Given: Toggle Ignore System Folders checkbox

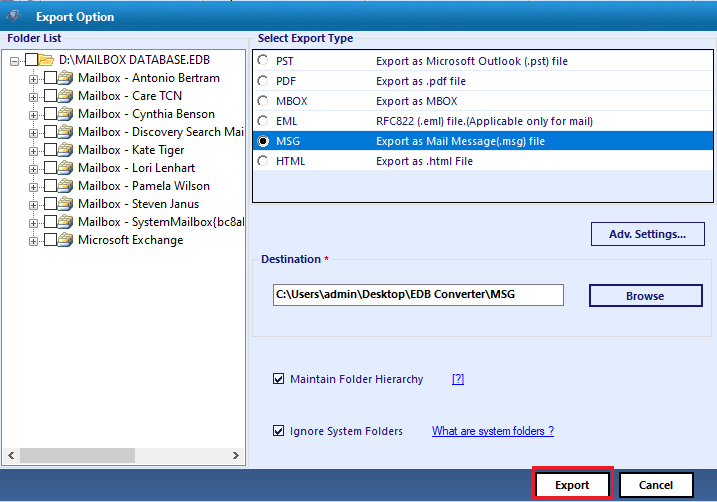Looking at the screenshot, I should pyautogui.click(x=278, y=431).
